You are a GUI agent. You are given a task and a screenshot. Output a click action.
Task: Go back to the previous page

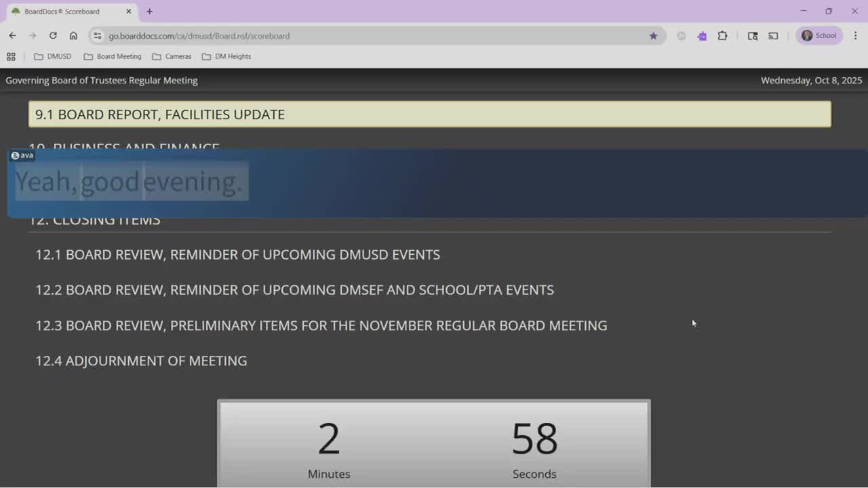(12, 36)
